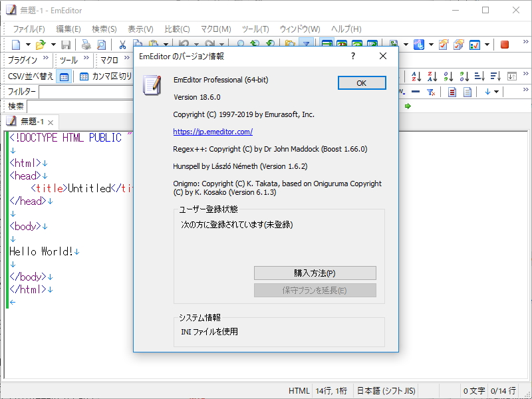Expand the マクロ toolbar chevron
532x399 pixels.
[x=126, y=59]
